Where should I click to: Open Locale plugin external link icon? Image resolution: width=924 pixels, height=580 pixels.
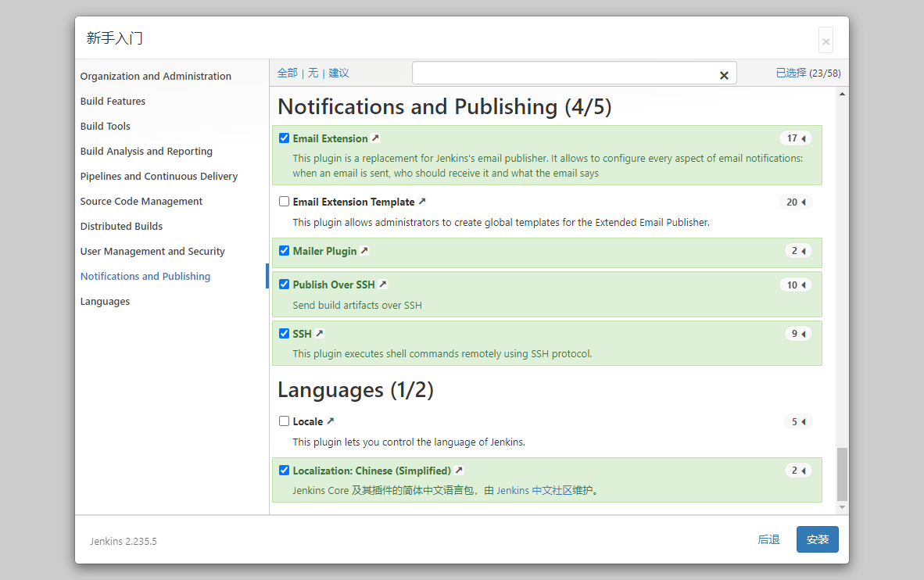coord(331,421)
